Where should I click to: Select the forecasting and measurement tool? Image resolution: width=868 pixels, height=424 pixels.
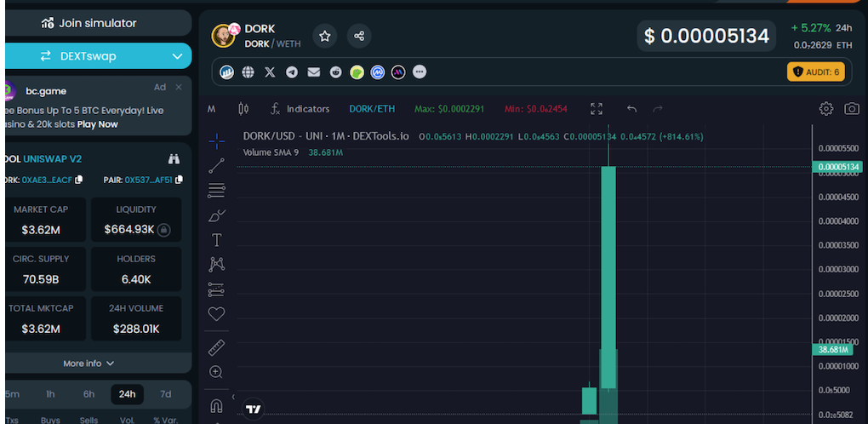[216, 289]
